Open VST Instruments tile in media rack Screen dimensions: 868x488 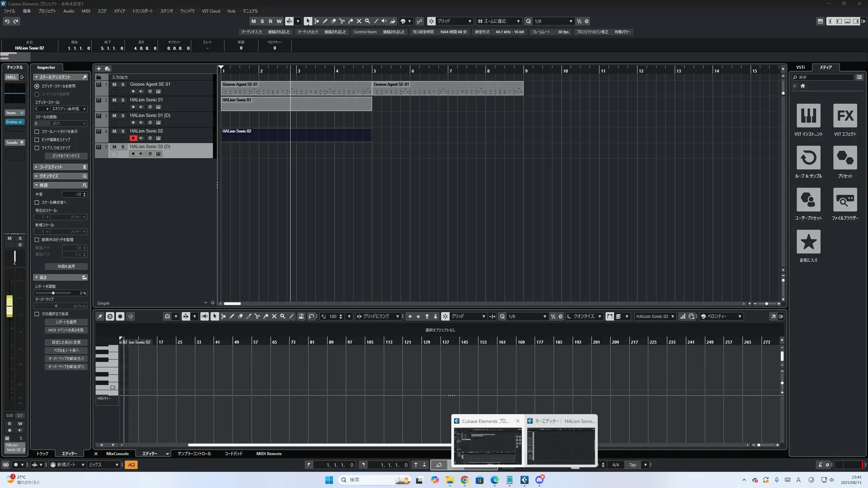[808, 116]
